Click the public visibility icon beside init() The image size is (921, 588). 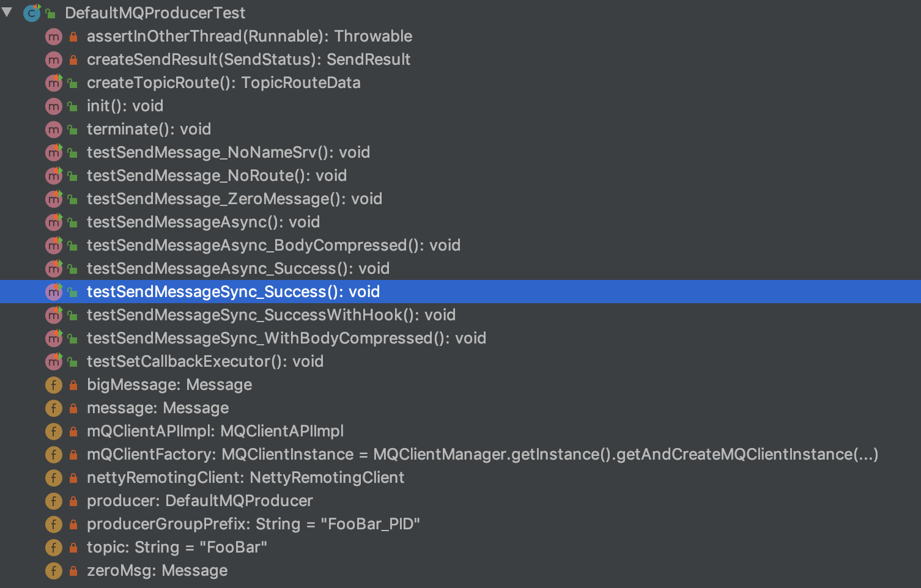click(73, 106)
